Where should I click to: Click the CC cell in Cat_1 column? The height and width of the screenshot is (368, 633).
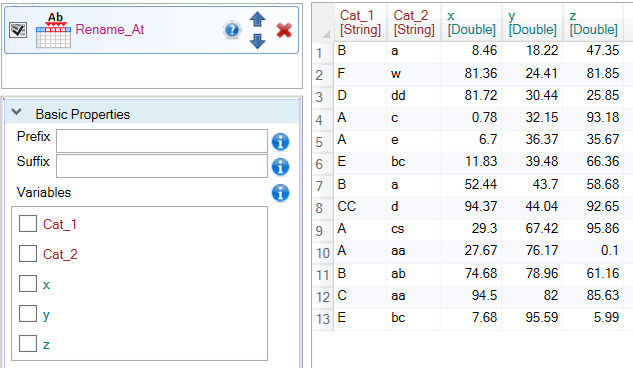point(360,207)
